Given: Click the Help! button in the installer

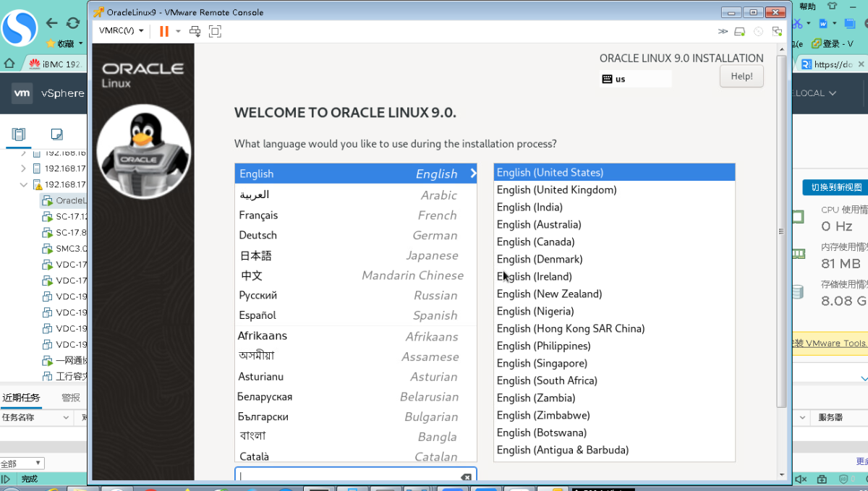Looking at the screenshot, I should 741,76.
